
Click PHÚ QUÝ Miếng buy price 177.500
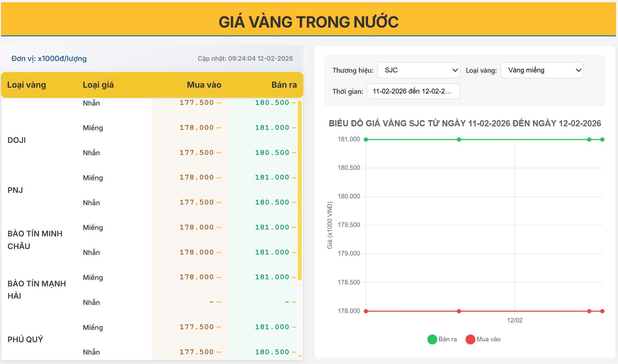pos(196,327)
